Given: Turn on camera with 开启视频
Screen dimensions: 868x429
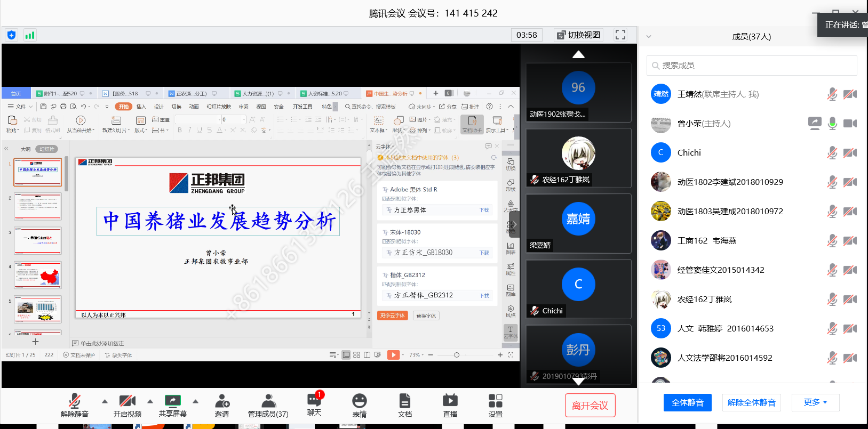Looking at the screenshot, I should tap(127, 401).
